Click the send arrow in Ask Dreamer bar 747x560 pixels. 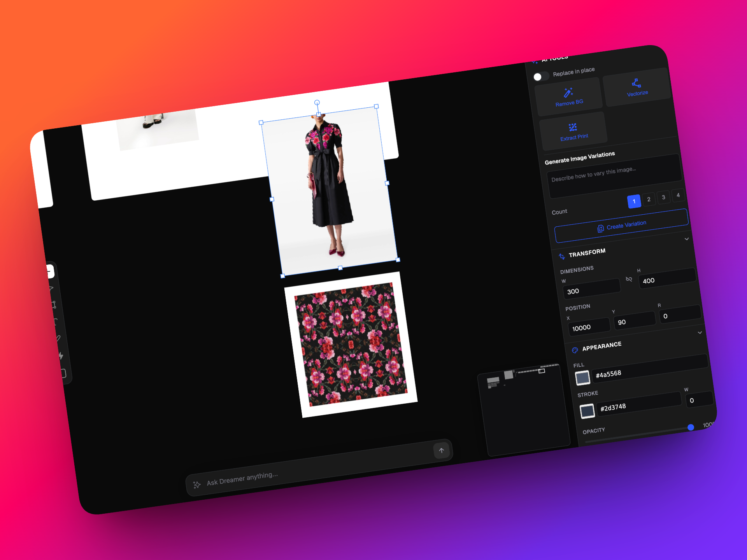click(x=442, y=450)
